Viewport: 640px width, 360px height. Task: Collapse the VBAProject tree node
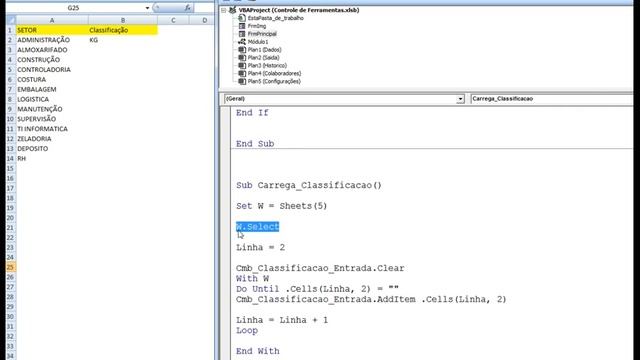pyautogui.click(x=224, y=10)
